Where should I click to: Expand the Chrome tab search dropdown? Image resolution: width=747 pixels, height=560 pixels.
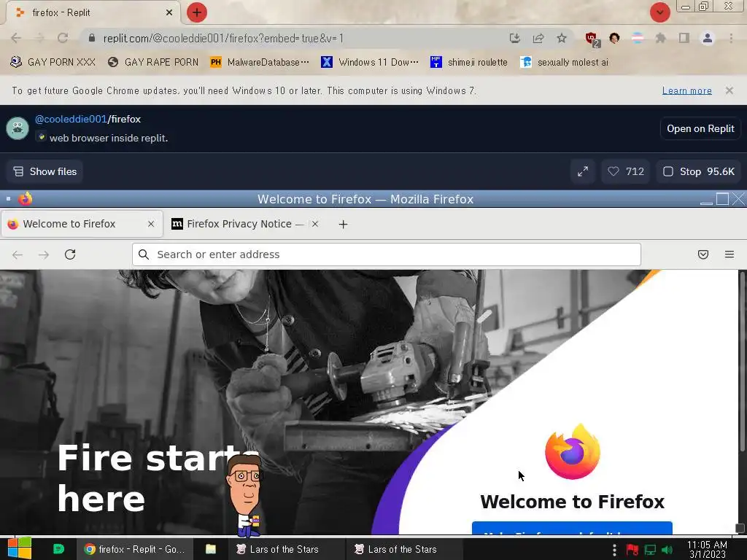click(659, 12)
